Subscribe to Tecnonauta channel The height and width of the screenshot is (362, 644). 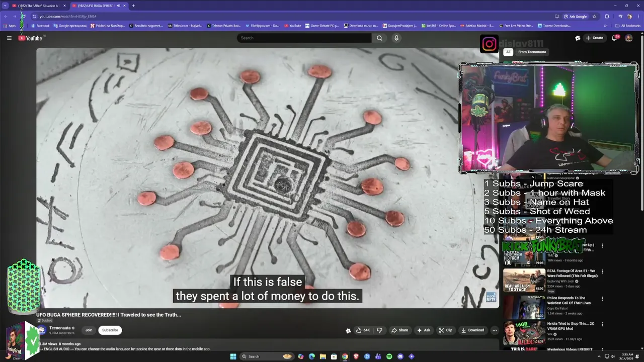tap(110, 330)
